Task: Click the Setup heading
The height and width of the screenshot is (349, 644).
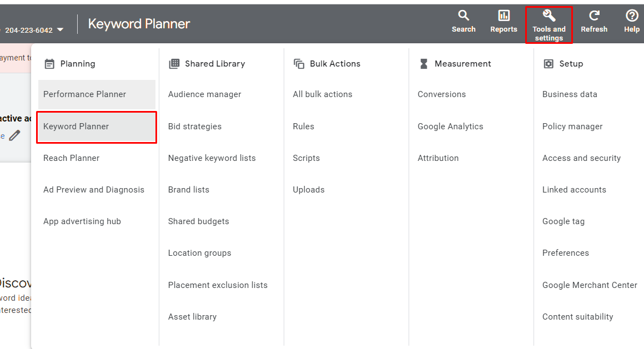Action: 571,64
